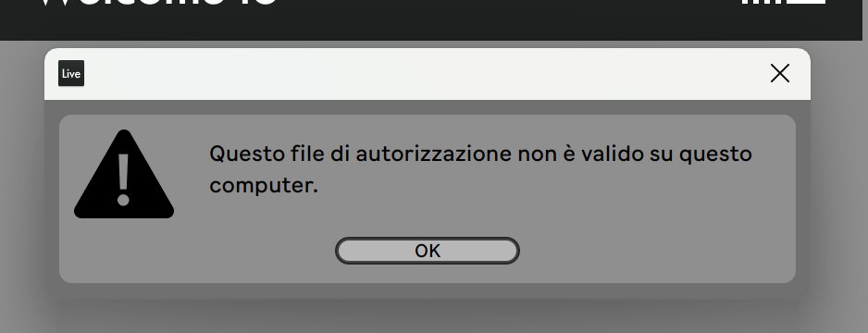Click the white dialog title bar area
The height and width of the screenshot is (333, 868).
(x=428, y=74)
